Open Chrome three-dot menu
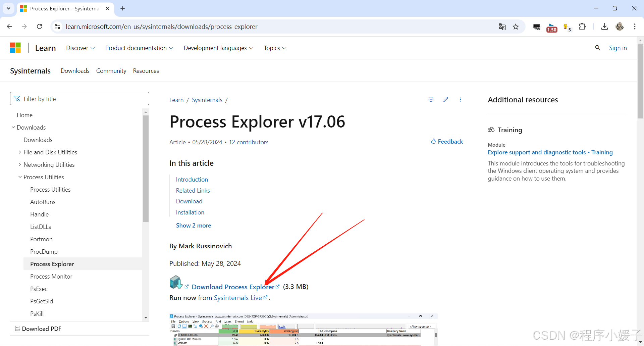Image resolution: width=644 pixels, height=346 pixels. pyautogui.click(x=635, y=27)
